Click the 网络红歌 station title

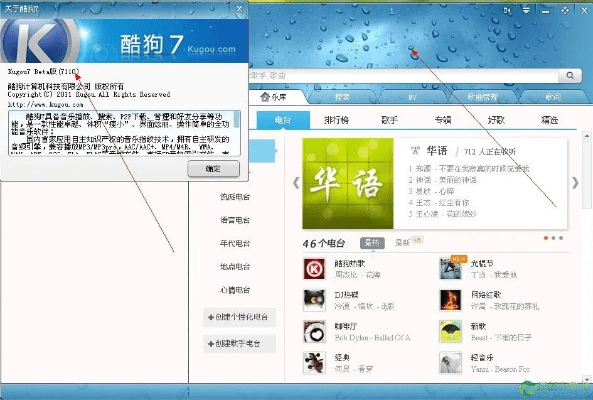pos(486,295)
